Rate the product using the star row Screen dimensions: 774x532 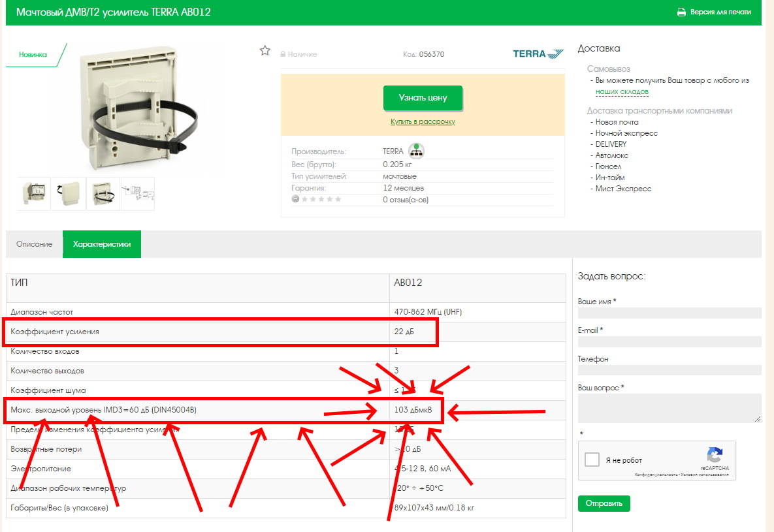click(321, 199)
